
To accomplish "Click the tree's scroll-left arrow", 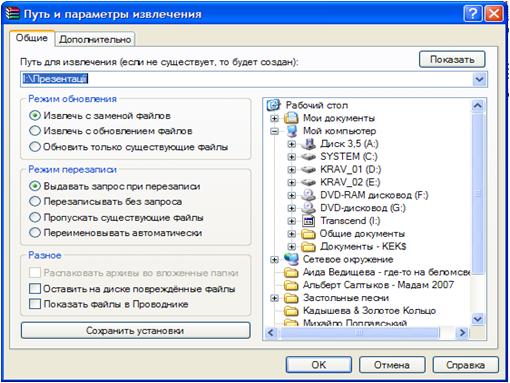I will 271,332.
